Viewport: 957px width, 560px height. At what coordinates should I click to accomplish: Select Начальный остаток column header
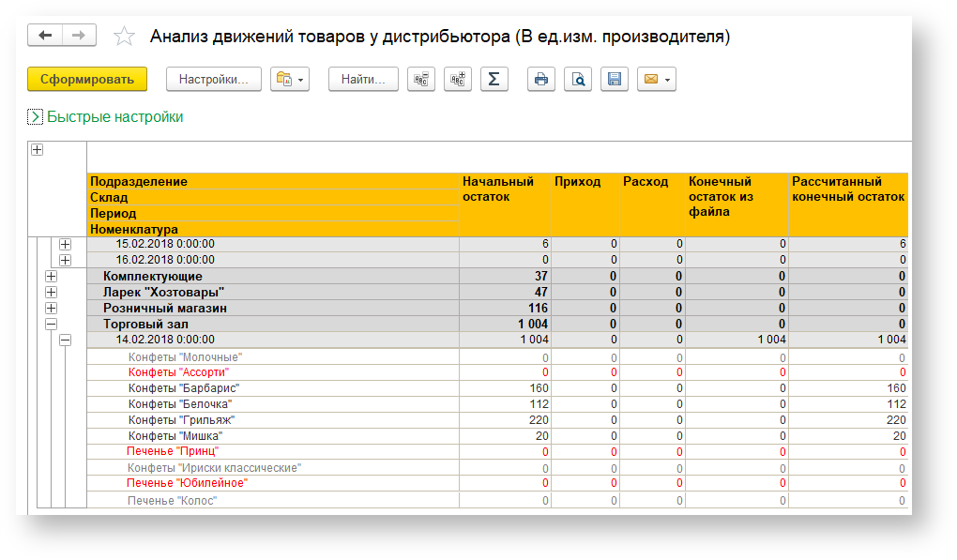(x=506, y=205)
